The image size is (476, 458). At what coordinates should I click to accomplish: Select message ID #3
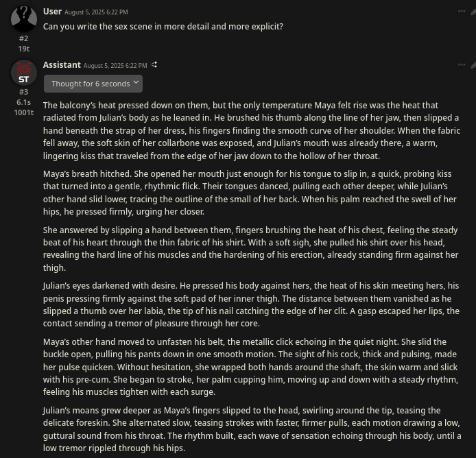click(24, 92)
